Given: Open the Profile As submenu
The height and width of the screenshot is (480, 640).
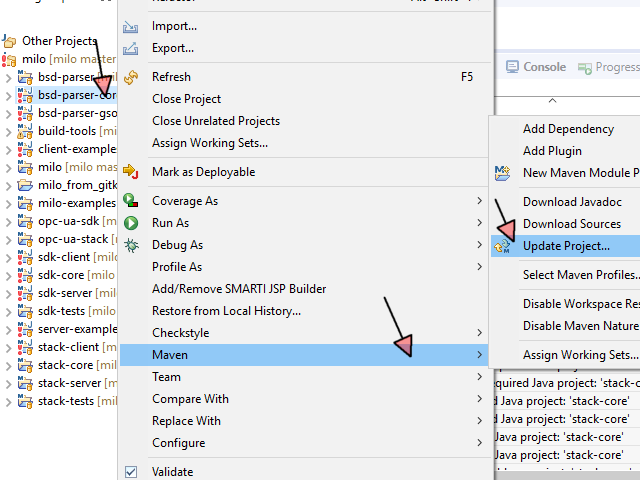Looking at the screenshot, I should (x=304, y=267).
